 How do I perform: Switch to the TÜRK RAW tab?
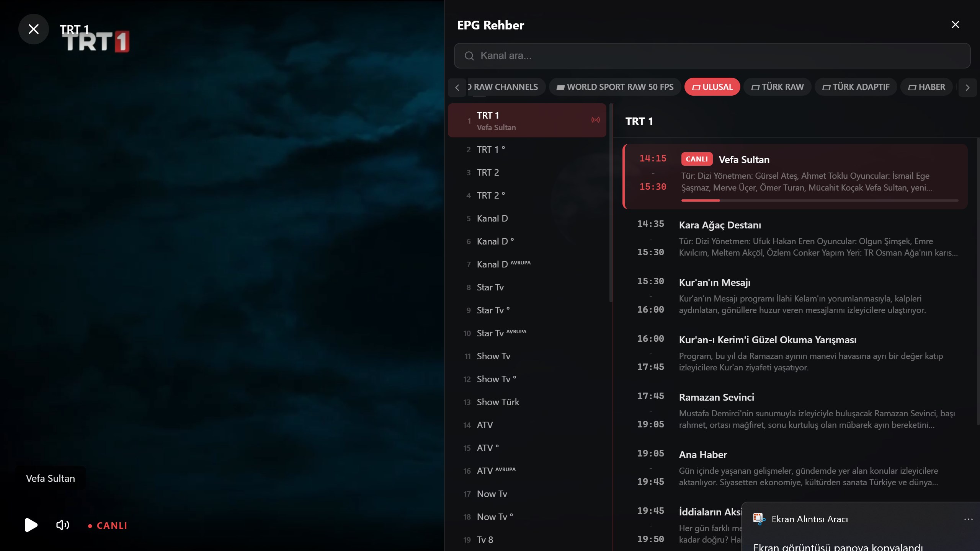(777, 87)
